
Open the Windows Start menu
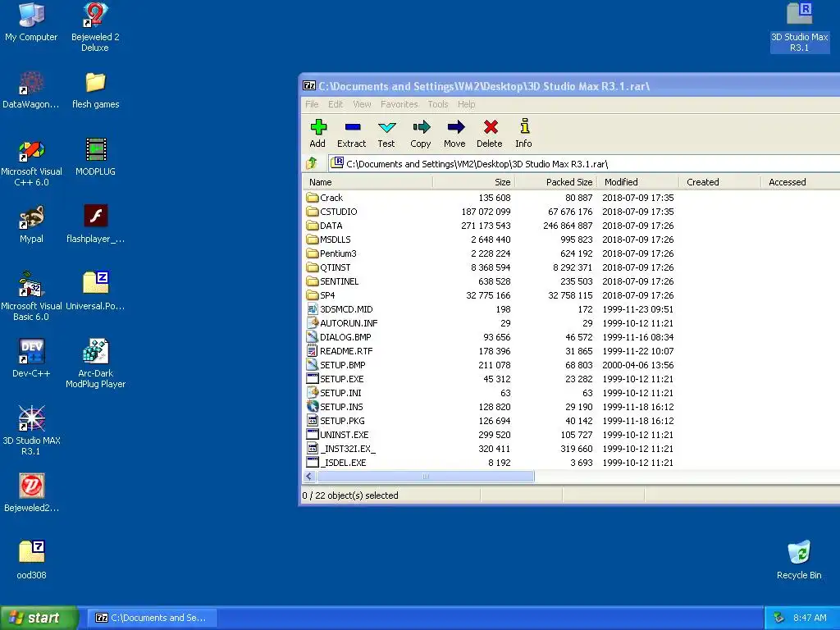(x=39, y=618)
